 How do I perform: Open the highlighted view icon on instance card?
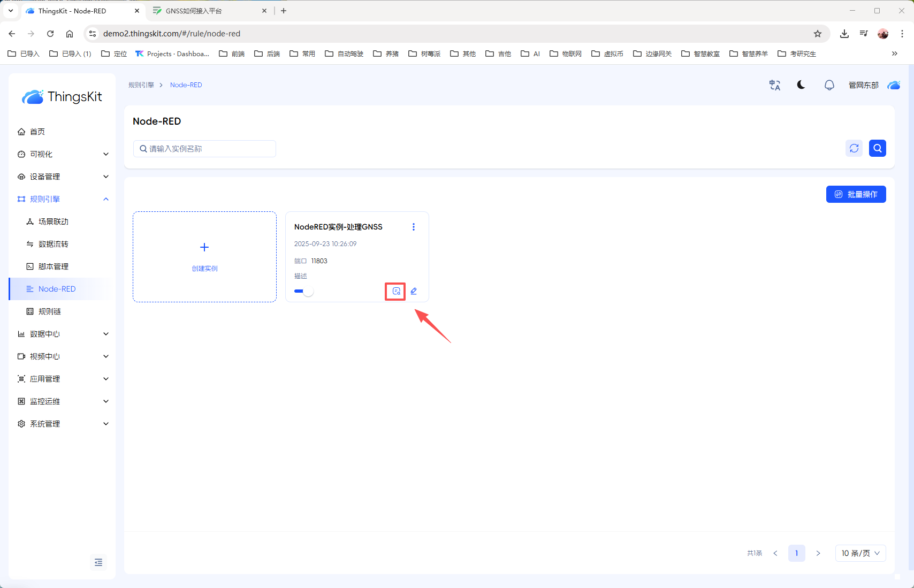click(x=396, y=291)
